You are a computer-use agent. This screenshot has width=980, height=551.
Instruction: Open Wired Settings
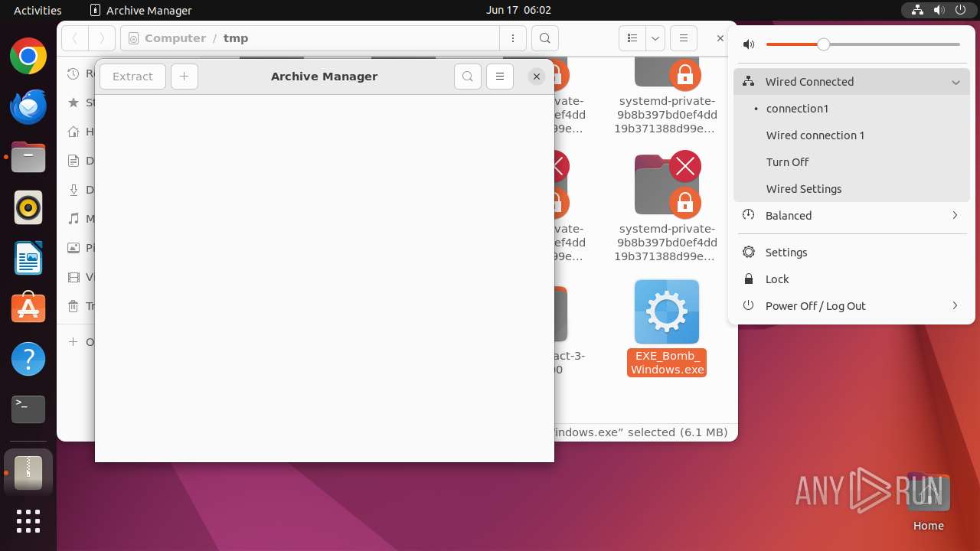click(851, 189)
